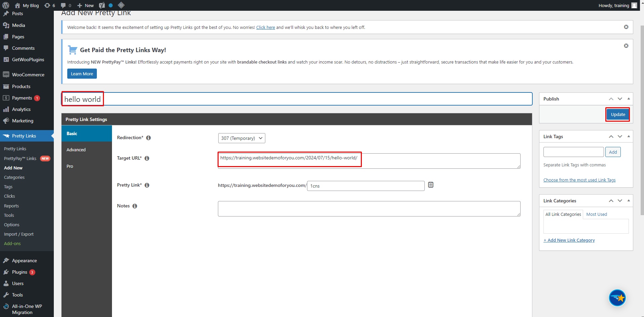Open the Yoast SEO admin bar icon

[x=102, y=5]
